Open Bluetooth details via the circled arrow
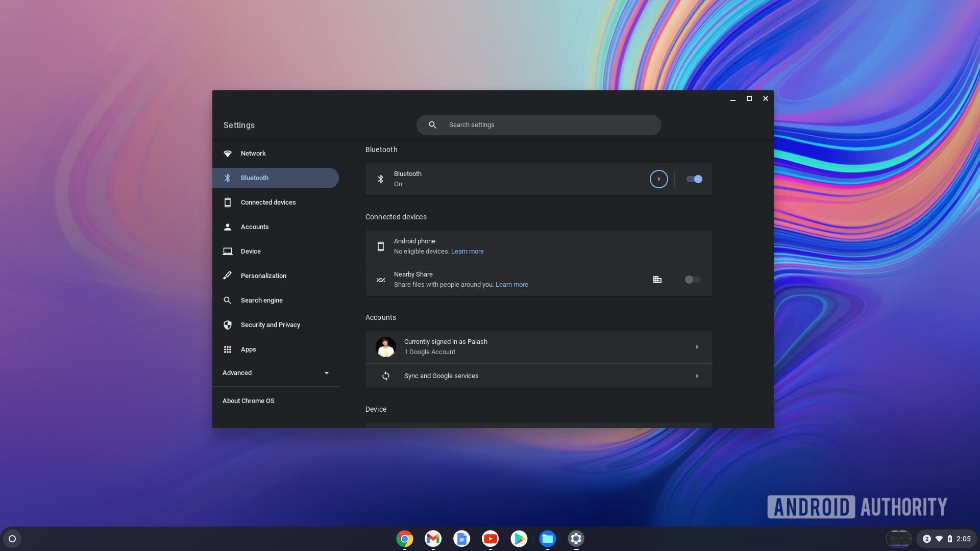The image size is (980, 551). (x=658, y=179)
